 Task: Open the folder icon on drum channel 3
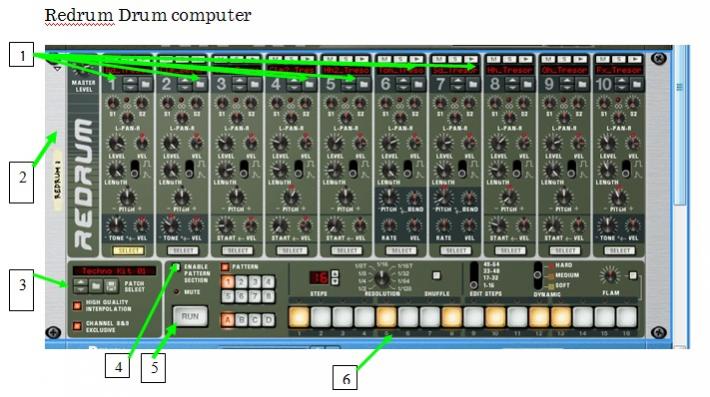coord(254,84)
